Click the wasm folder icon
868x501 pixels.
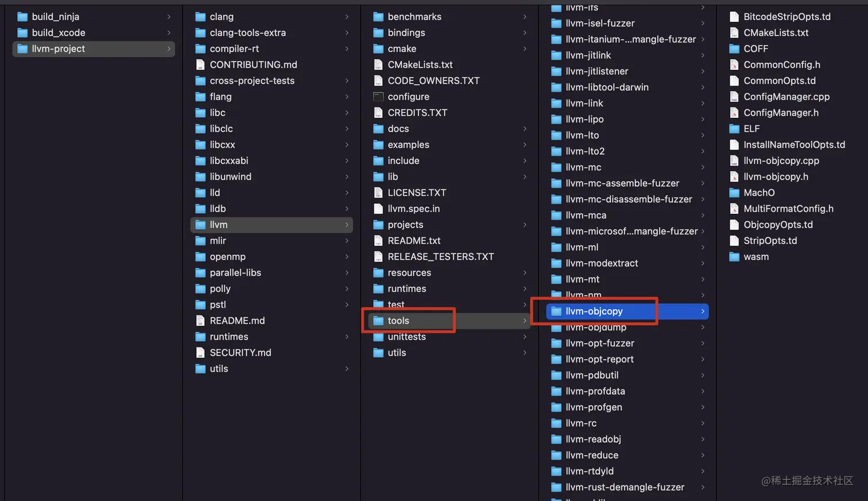pos(734,257)
